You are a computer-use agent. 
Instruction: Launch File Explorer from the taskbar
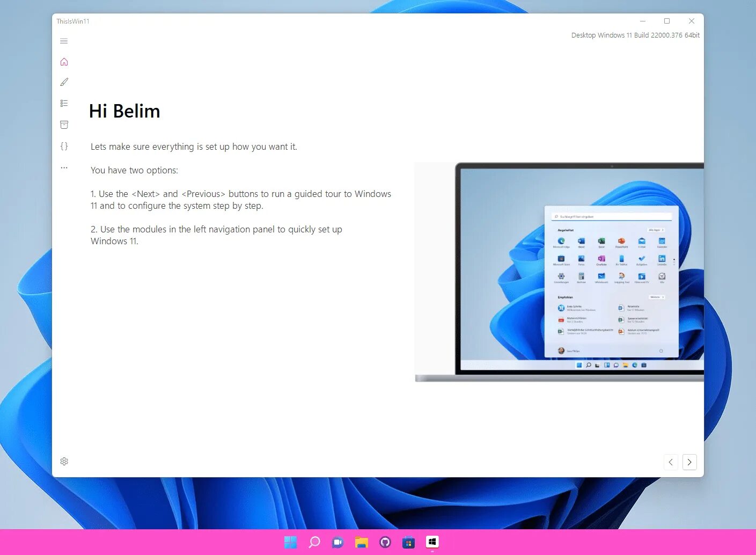(x=361, y=542)
